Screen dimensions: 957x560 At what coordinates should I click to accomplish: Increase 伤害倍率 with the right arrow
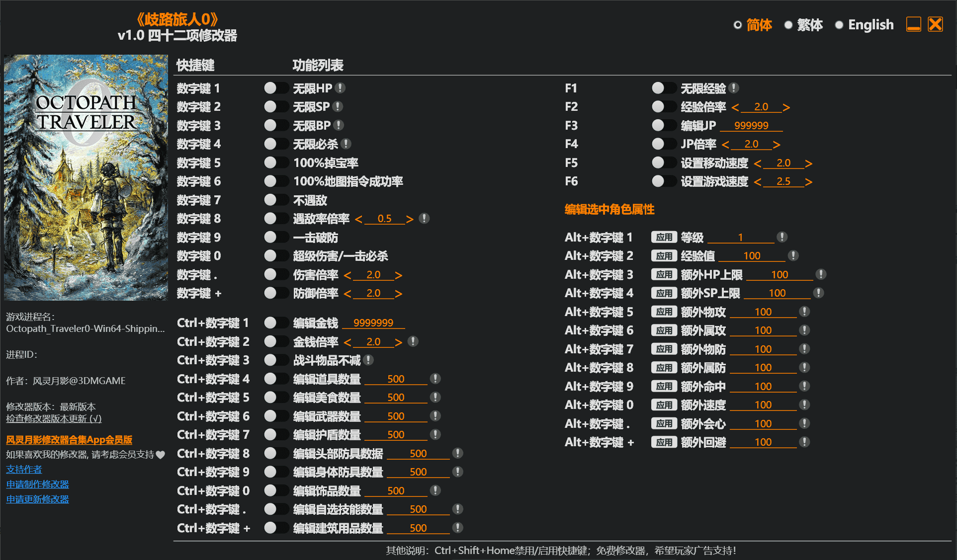(398, 275)
